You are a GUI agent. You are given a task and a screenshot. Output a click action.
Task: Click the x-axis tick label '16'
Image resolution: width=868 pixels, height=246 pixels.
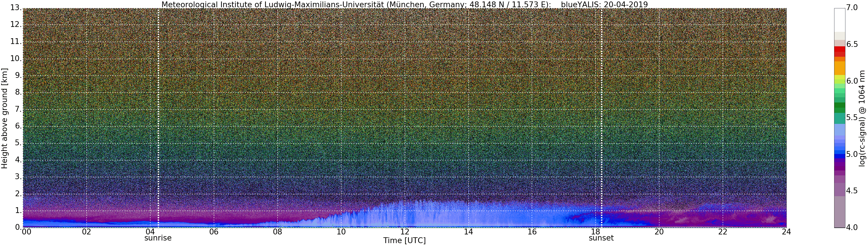coord(532,232)
